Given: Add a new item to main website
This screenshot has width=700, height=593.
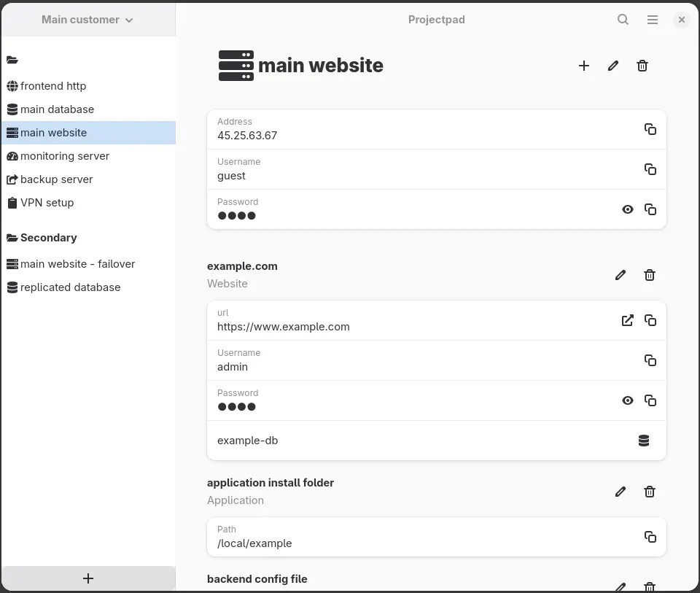Looking at the screenshot, I should click(583, 66).
